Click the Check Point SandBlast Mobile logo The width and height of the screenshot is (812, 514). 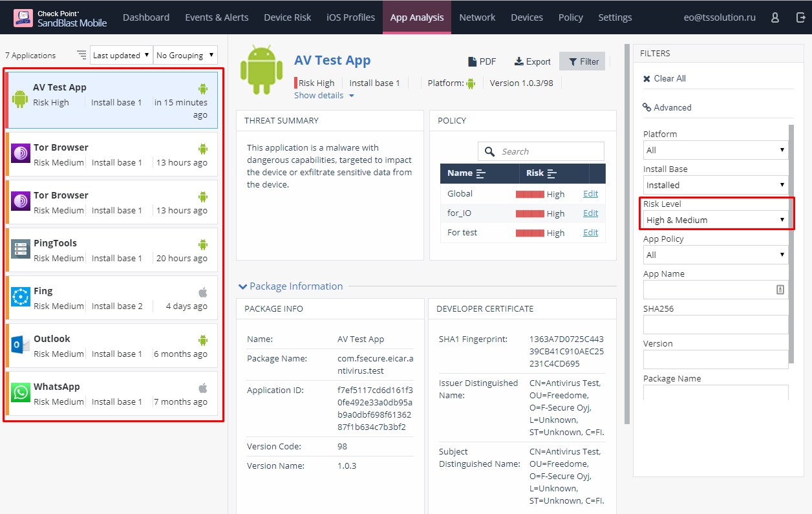point(60,17)
